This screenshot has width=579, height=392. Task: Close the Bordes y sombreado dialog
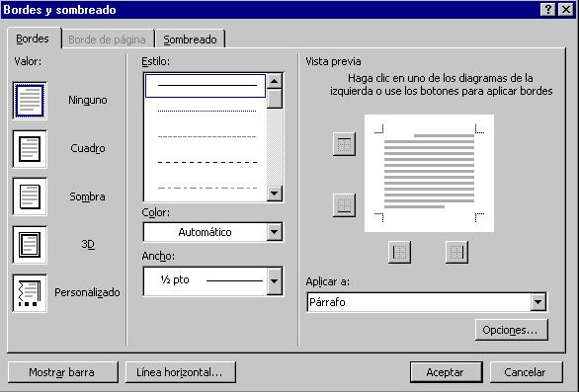(x=566, y=10)
